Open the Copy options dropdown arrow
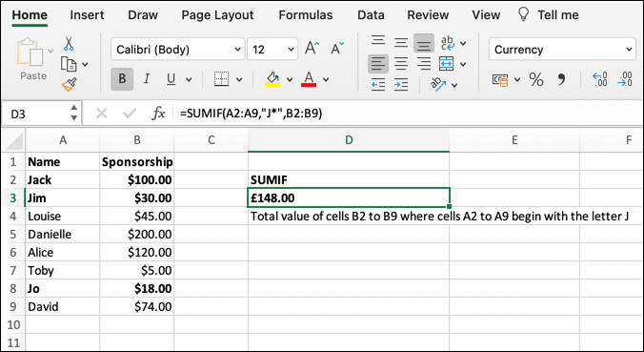Screen dimensions: 644x352 (85, 64)
